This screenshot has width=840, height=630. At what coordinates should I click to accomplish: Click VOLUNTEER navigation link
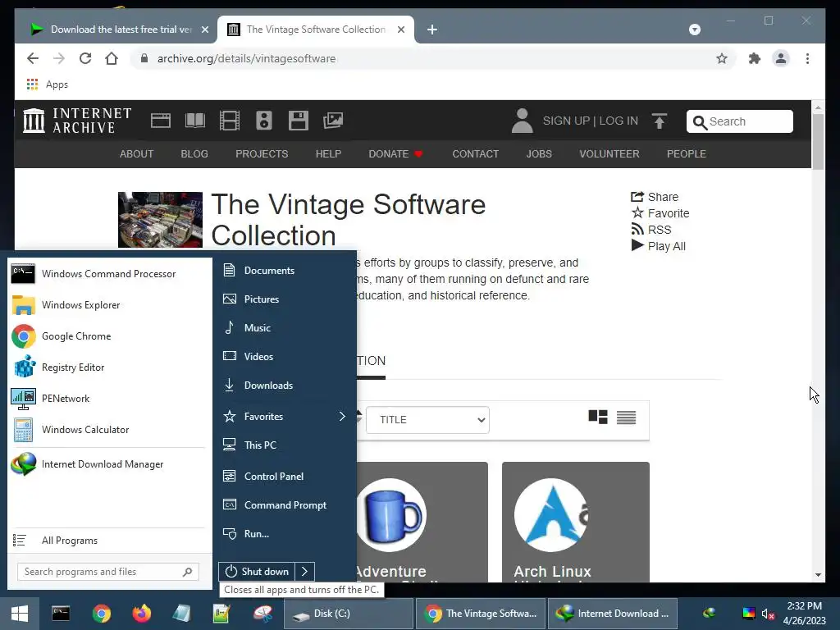(x=609, y=153)
